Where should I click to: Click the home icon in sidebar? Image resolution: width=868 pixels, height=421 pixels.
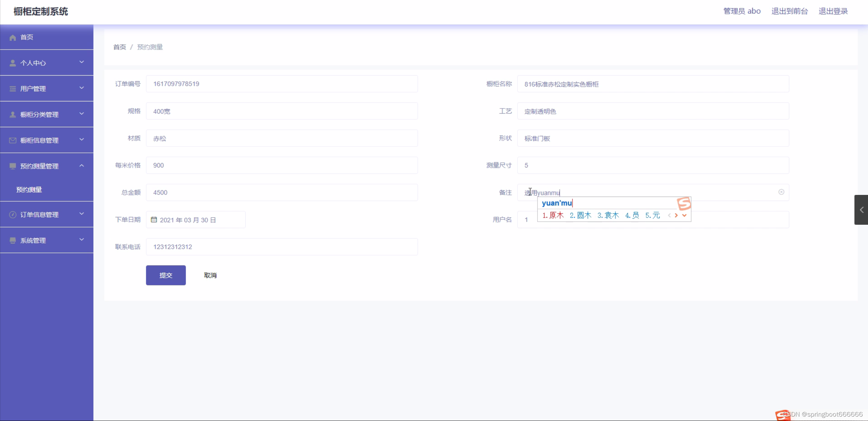point(13,37)
